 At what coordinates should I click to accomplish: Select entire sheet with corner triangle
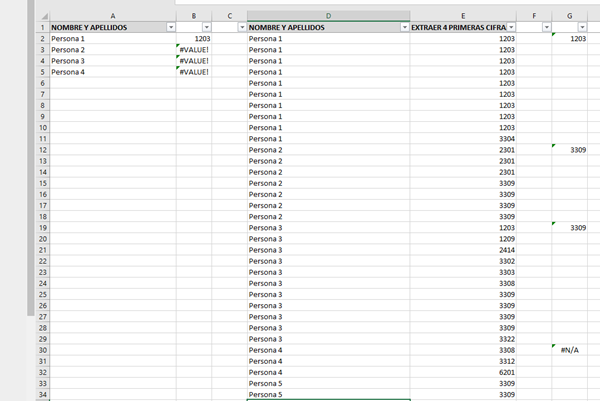tap(44, 16)
